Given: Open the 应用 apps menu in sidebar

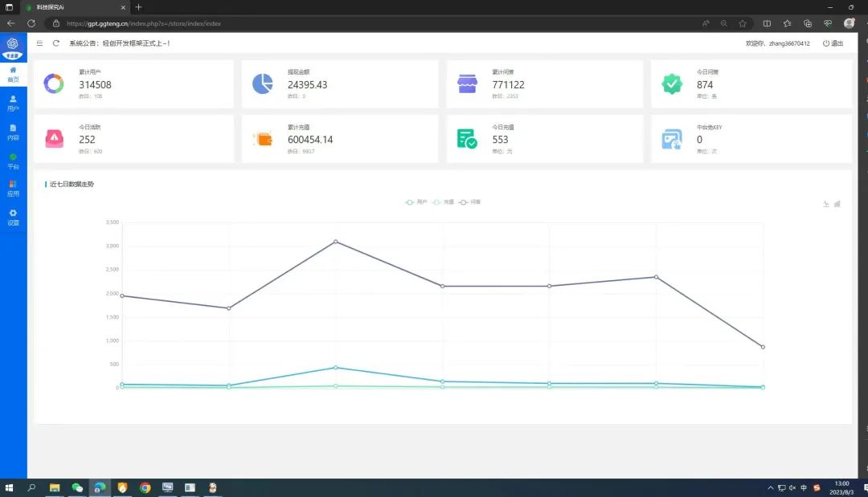Looking at the screenshot, I should pos(14,189).
